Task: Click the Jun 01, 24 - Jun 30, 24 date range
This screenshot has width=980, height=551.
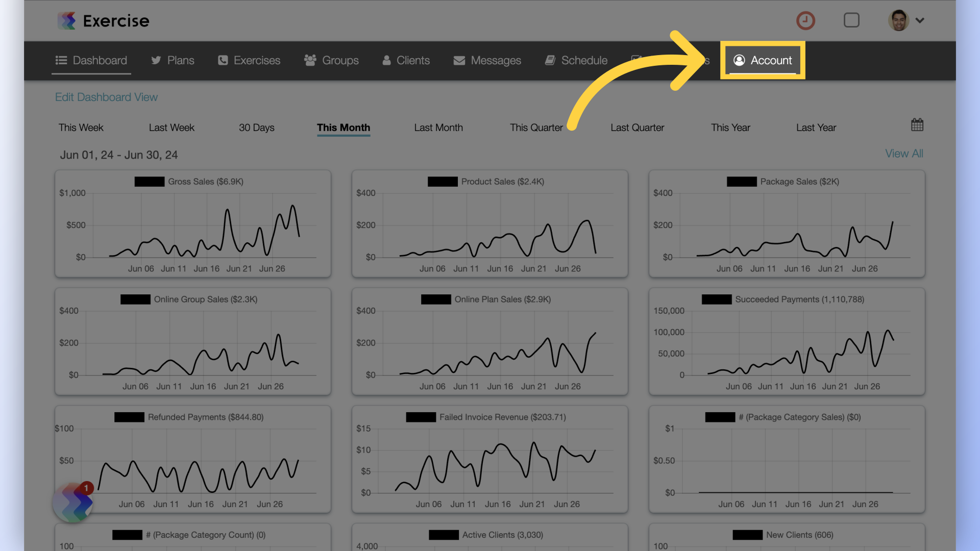Action: click(119, 155)
